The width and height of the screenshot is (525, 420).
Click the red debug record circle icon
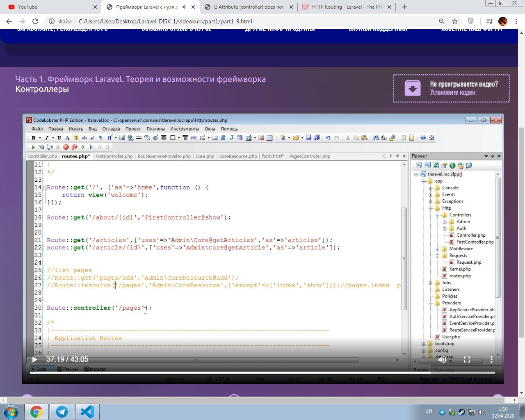click(x=66, y=146)
